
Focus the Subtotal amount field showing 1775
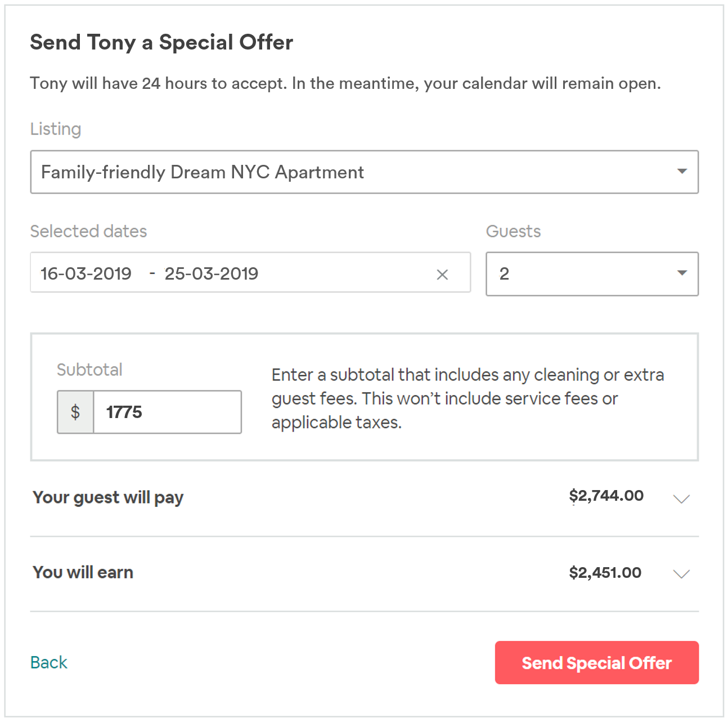pos(167,412)
